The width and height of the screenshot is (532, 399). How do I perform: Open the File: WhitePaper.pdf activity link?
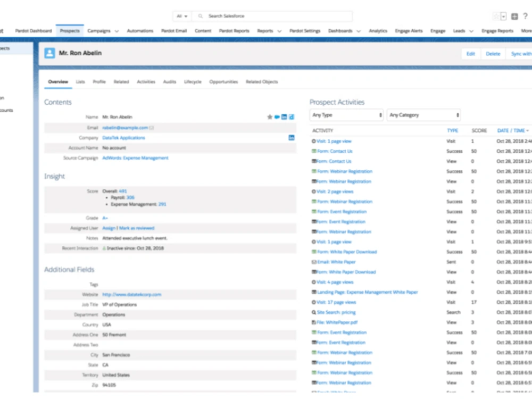(x=337, y=322)
